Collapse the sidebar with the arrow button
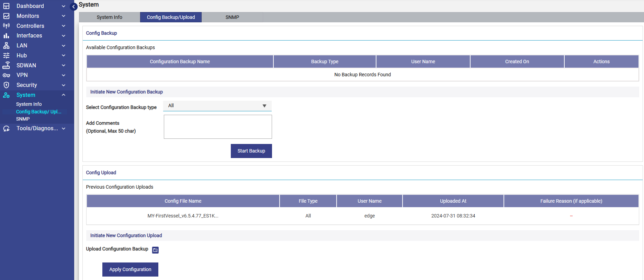 pyautogui.click(x=74, y=7)
